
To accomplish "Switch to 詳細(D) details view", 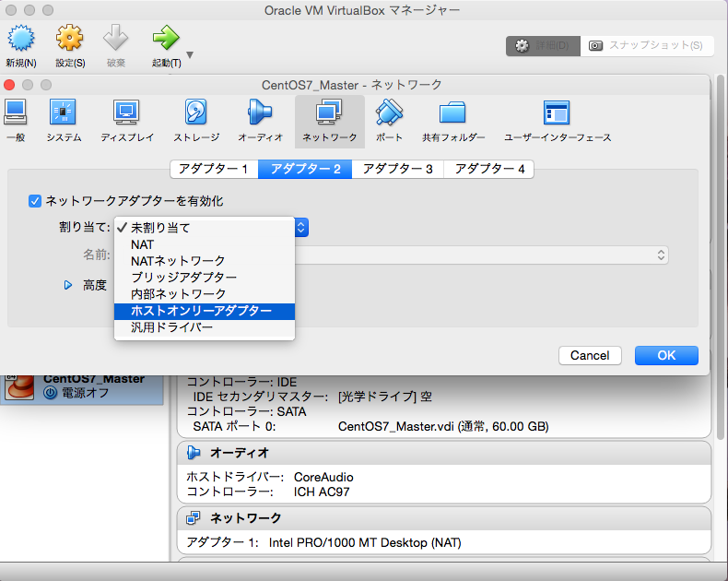I will pyautogui.click(x=543, y=45).
